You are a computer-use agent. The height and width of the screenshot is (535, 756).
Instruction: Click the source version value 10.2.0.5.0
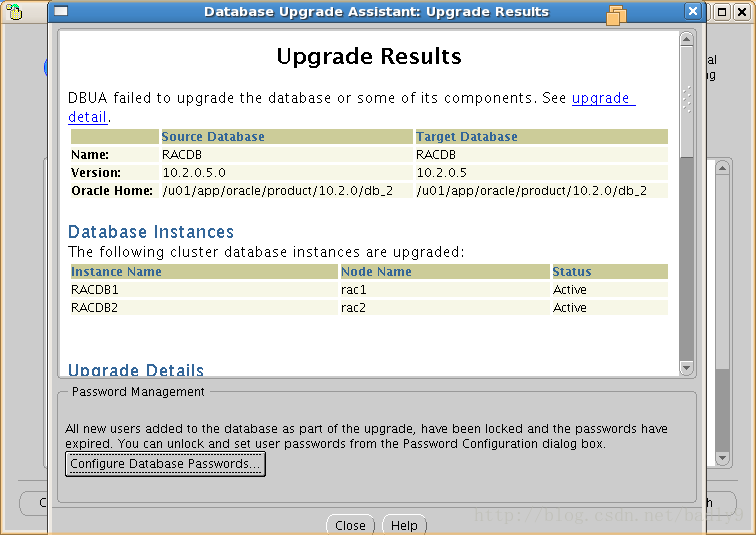pyautogui.click(x=194, y=173)
